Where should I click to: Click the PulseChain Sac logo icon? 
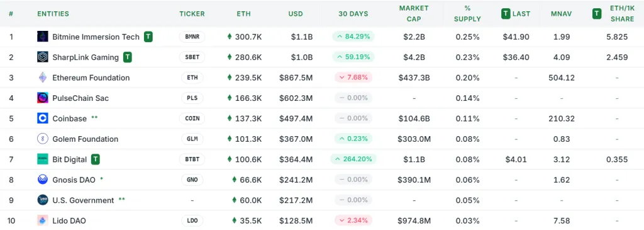click(42, 98)
